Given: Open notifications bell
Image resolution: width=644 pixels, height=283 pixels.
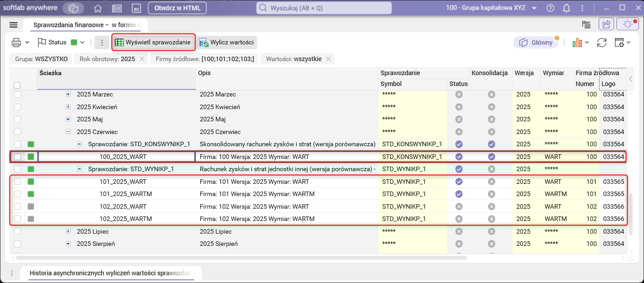Looking at the screenshot, I should [x=566, y=8].
